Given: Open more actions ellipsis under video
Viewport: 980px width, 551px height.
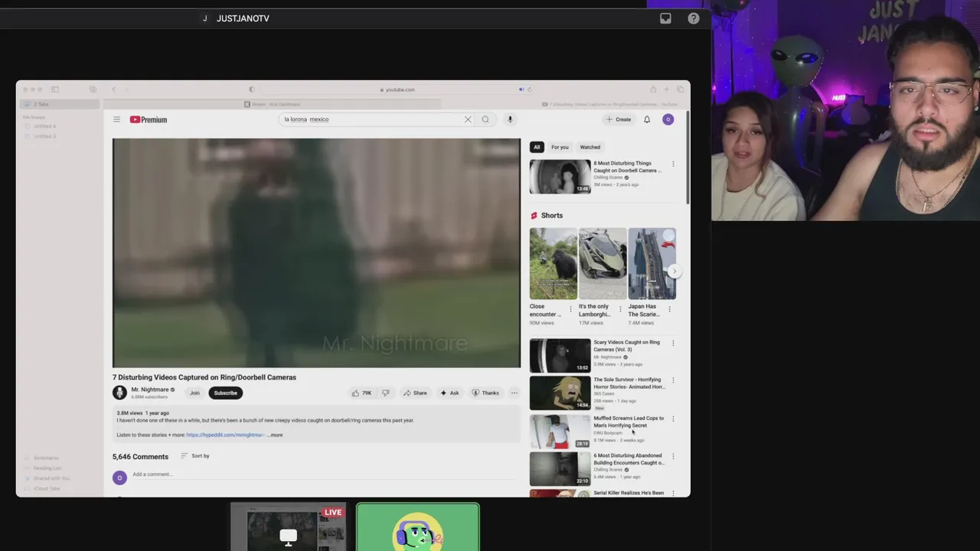Looking at the screenshot, I should pos(514,393).
